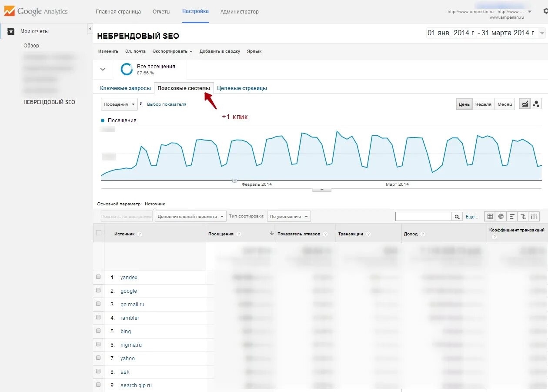Collapse the left sidebar with arrow handle
The width and height of the screenshot is (548, 392).
(x=90, y=29)
